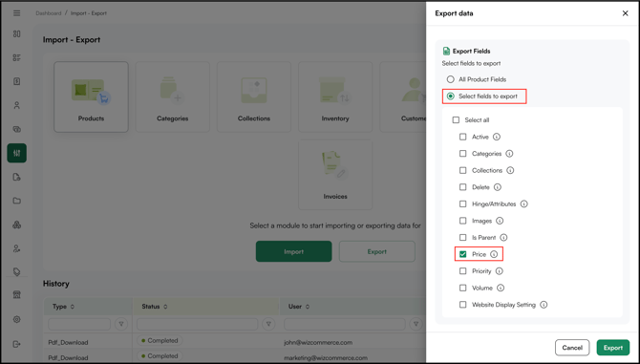640x364 pixels.
Task: Check the Is Parent checkbox
Action: tap(463, 237)
